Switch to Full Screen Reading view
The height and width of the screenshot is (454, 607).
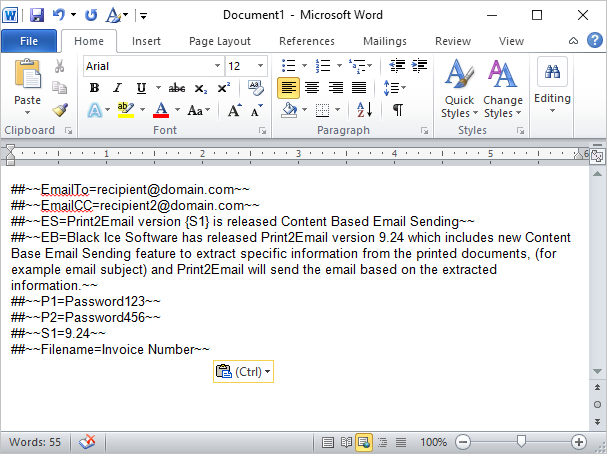346,441
